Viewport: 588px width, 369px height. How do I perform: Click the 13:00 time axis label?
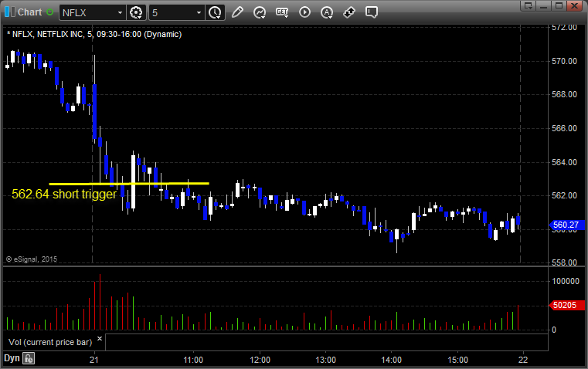pyautogui.click(x=325, y=360)
